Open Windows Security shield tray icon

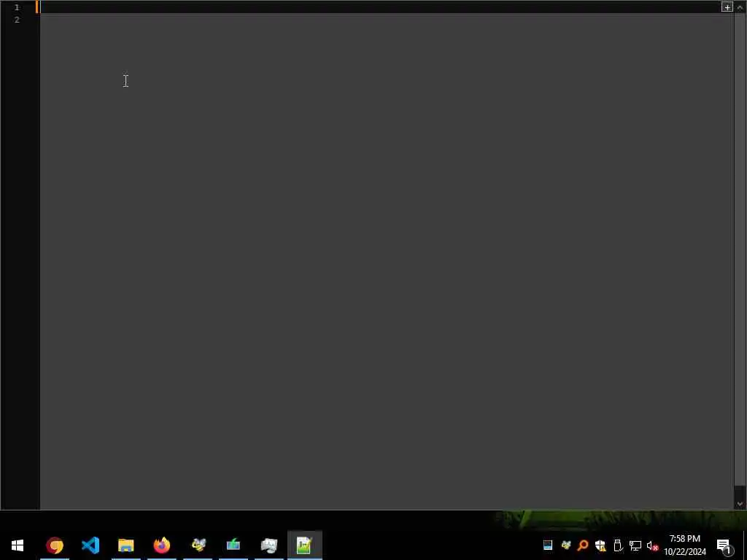pyautogui.click(x=600, y=545)
